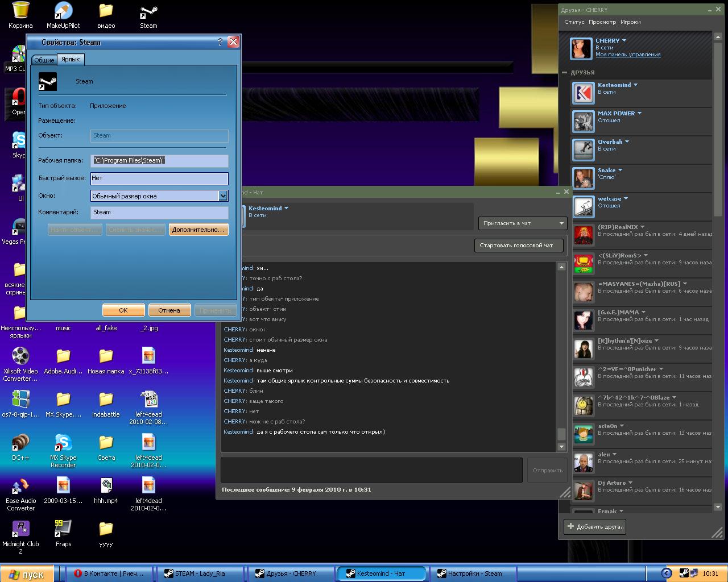This screenshot has height=582, width=728.
Task: Click the Дополнительно... button
Action: click(198, 230)
